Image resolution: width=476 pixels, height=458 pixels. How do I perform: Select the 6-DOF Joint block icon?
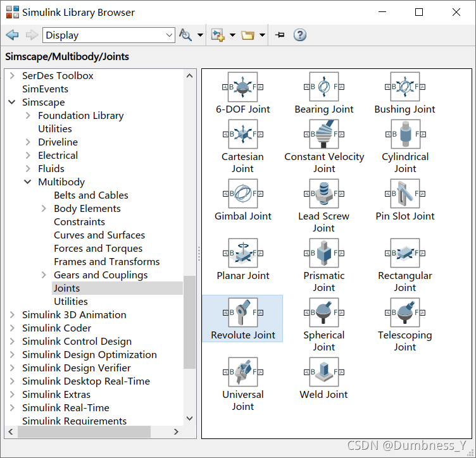coord(242,87)
